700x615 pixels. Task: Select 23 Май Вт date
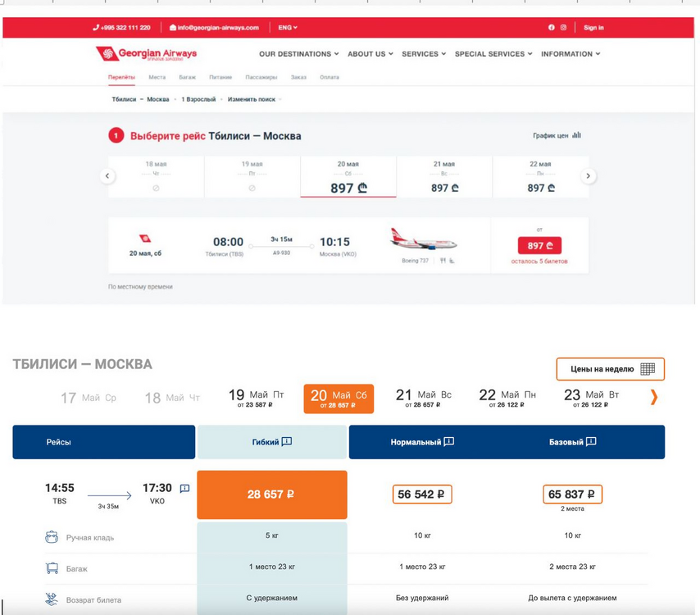click(x=591, y=399)
